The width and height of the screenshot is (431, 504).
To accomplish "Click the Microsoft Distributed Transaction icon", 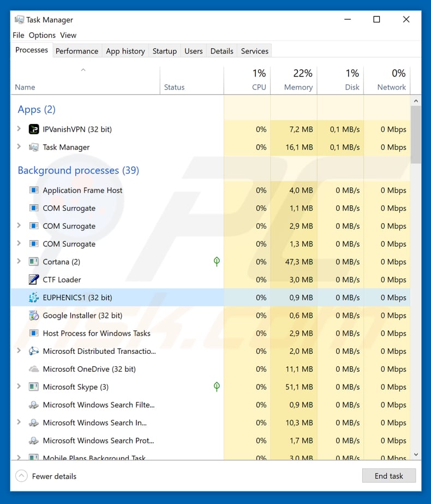I will pos(34,351).
